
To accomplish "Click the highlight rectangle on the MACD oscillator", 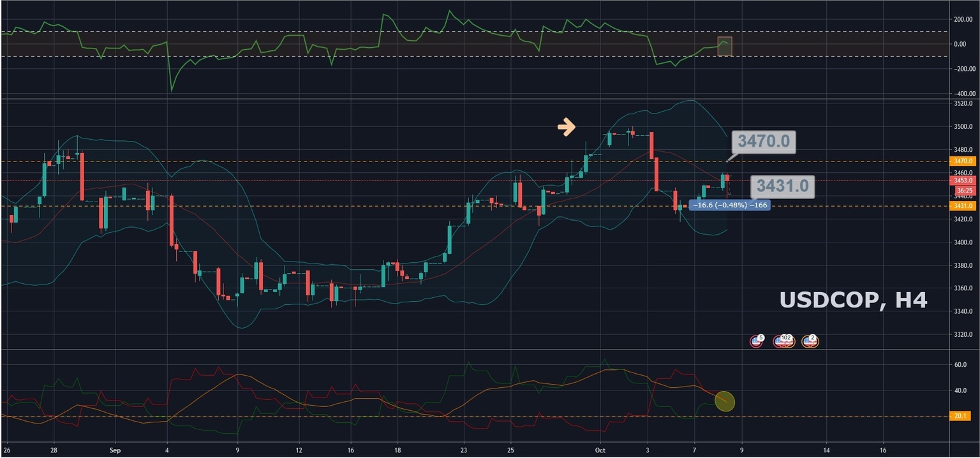I will pos(724,47).
